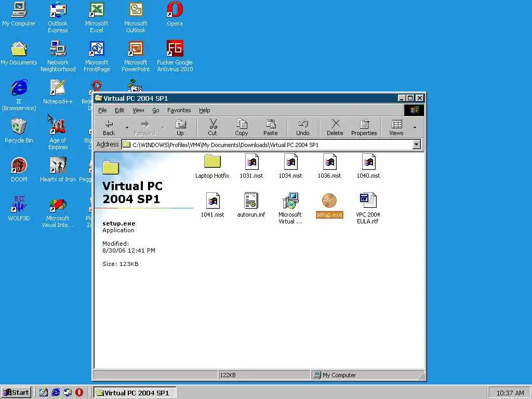Open the Back history dropdown arrow
Image resolution: width=532 pixels, height=399 pixels.
pyautogui.click(x=127, y=128)
